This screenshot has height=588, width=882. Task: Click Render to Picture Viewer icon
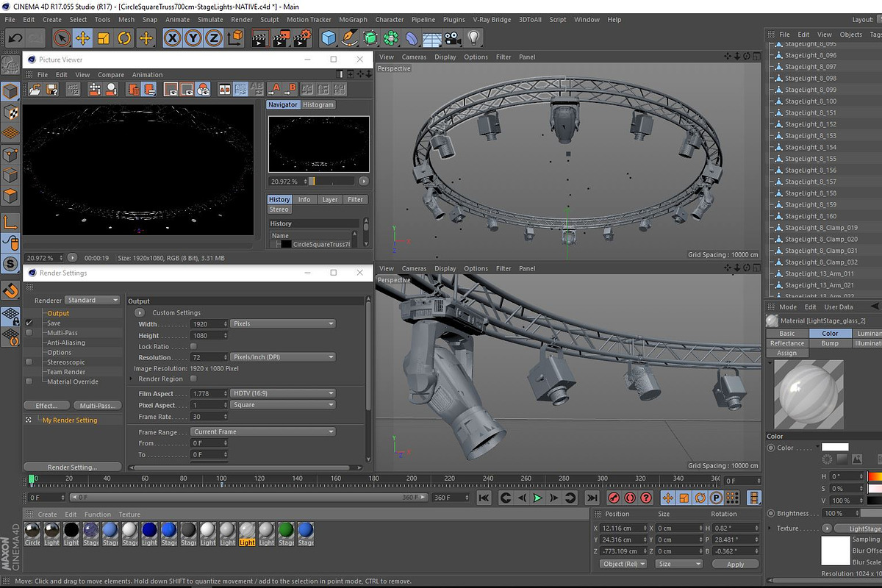[282, 37]
